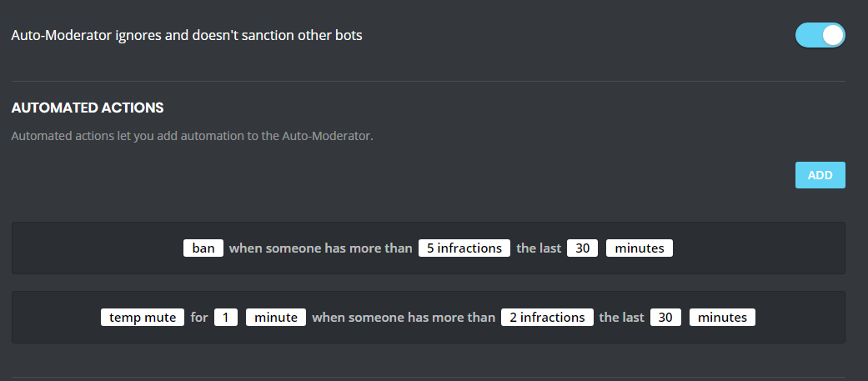Screen dimensions: 868x381
Task: Open the '5 infractions' dropdown
Action: coord(464,248)
